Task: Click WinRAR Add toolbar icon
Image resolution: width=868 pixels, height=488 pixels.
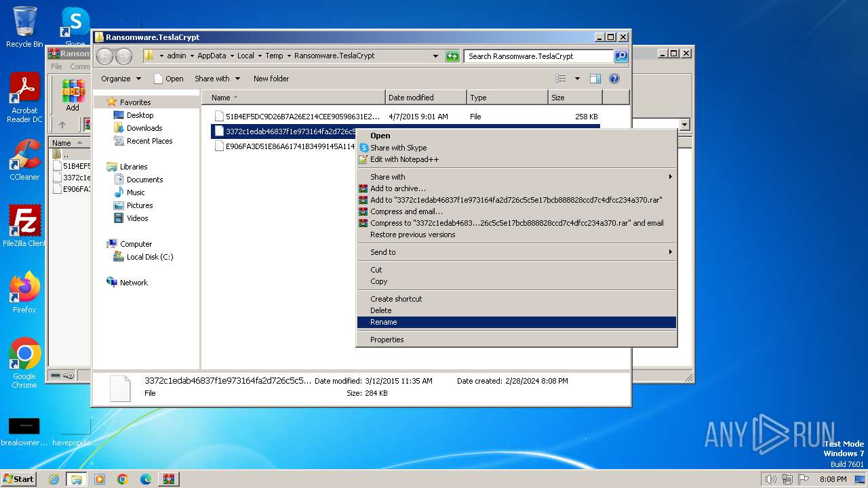Action: [73, 96]
